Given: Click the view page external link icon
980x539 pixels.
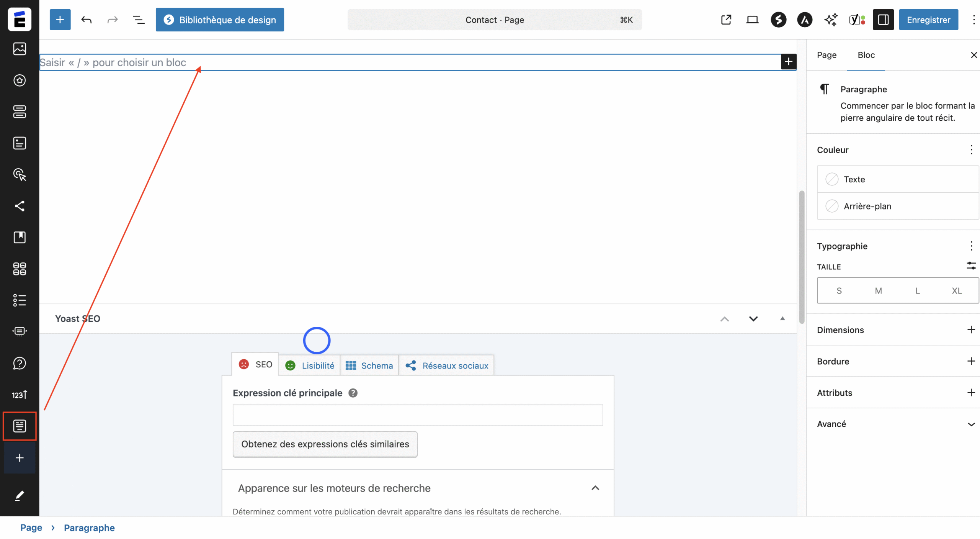Looking at the screenshot, I should [726, 20].
